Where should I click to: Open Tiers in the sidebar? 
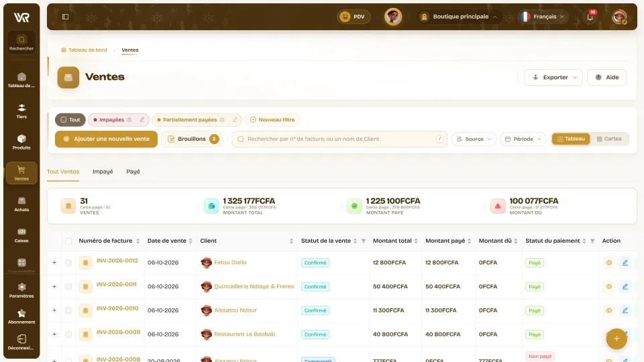tap(21, 111)
